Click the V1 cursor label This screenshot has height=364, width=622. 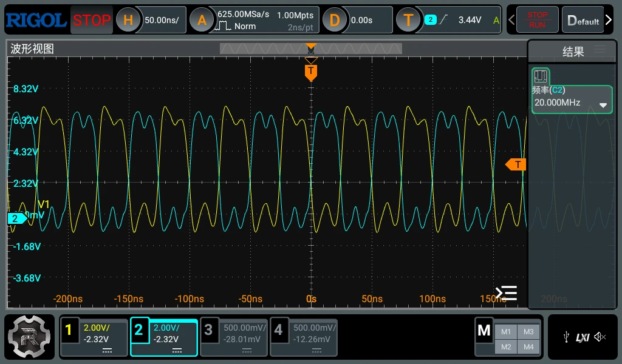coord(44,204)
